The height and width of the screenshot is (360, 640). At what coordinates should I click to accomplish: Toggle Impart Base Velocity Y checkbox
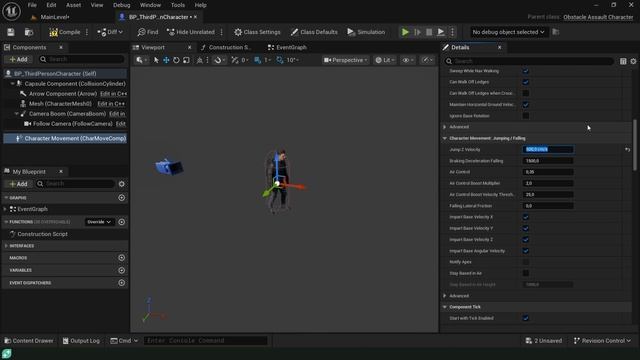526,229
